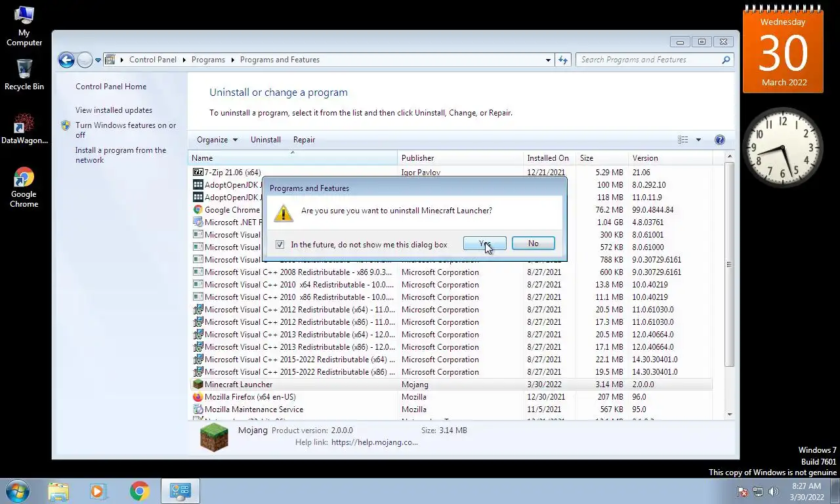Image resolution: width=840 pixels, height=504 pixels.
Task: Open the Google Chrome desktop shortcut
Action: 24,188
